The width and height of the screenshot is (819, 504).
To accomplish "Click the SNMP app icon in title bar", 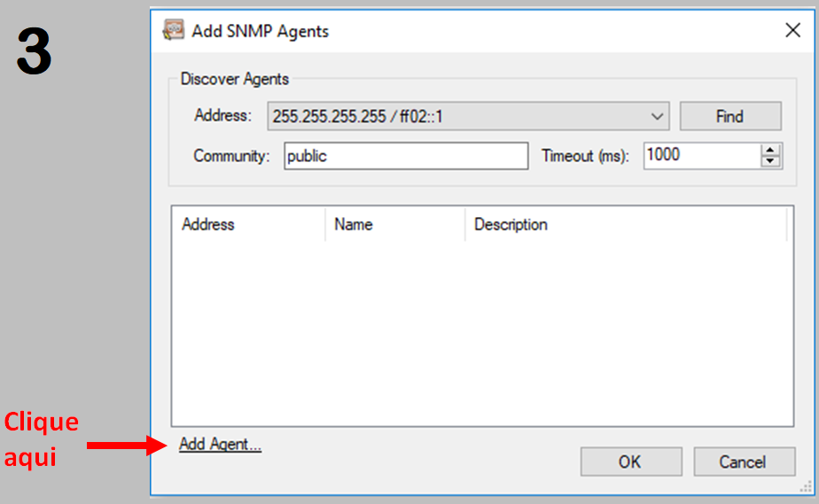I will 173,30.
